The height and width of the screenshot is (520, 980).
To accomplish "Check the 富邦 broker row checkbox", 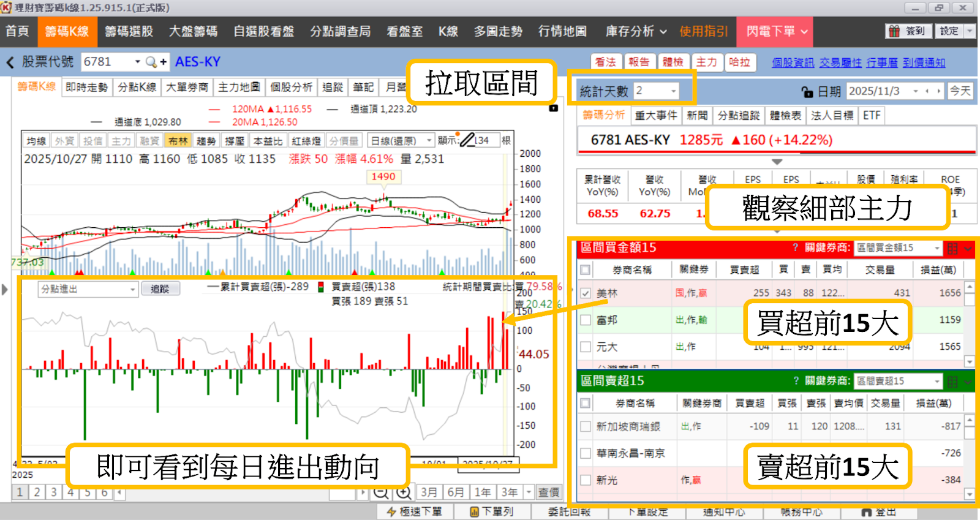I will click(x=586, y=320).
